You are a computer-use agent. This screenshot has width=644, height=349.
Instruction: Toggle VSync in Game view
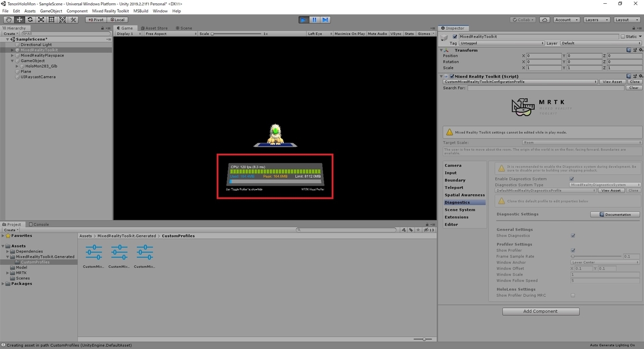396,34
